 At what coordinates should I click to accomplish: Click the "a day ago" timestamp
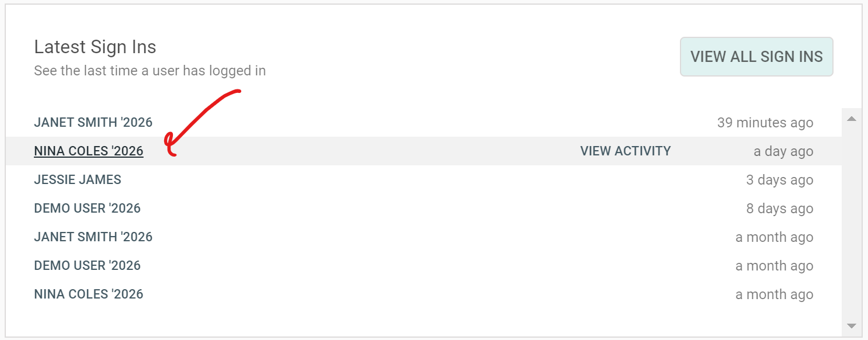pos(783,152)
